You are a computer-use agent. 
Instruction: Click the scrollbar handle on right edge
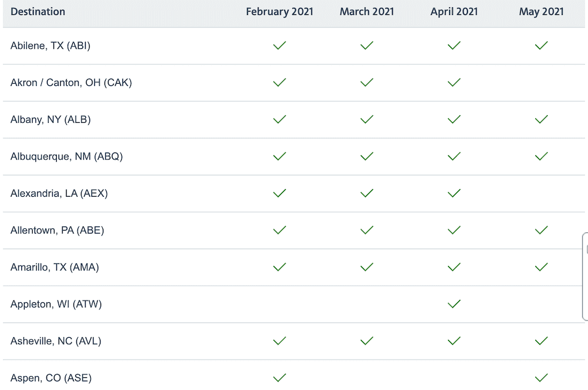pos(585,276)
